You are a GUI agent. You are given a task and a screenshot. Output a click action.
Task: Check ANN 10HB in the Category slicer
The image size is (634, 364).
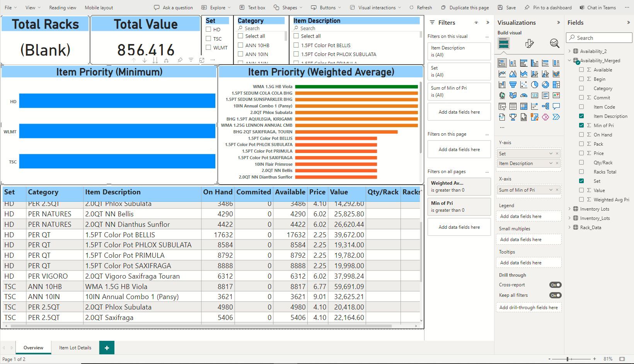point(240,45)
